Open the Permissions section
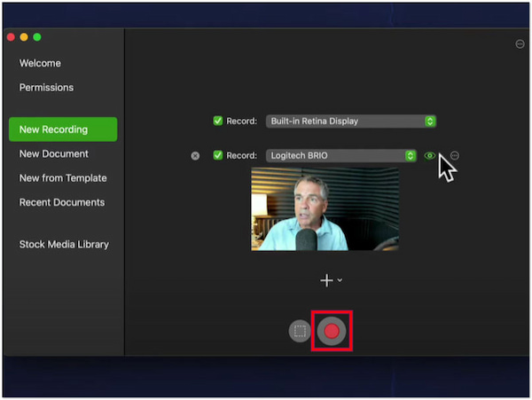The image size is (532, 400). click(46, 88)
